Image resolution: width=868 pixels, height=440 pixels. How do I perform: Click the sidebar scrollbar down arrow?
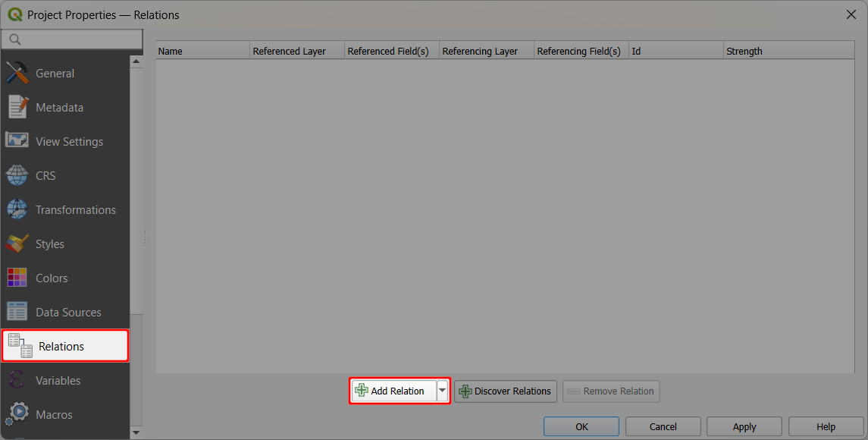tap(136, 433)
